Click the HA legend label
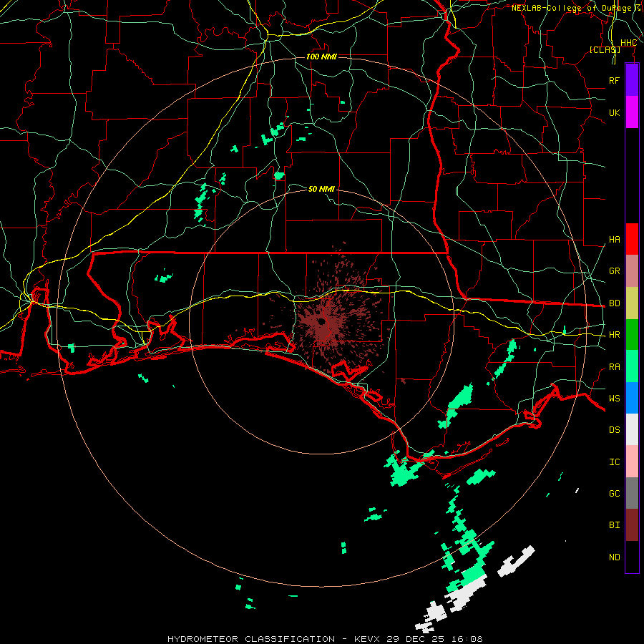 click(614, 239)
